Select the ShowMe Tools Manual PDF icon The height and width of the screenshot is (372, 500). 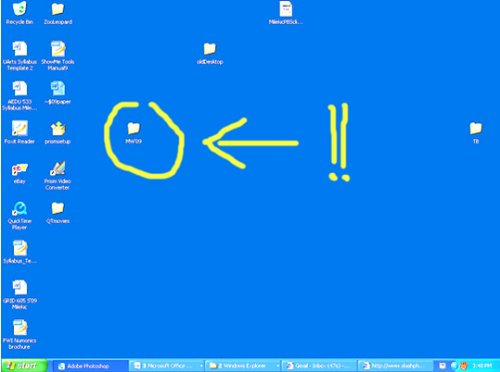point(58,49)
